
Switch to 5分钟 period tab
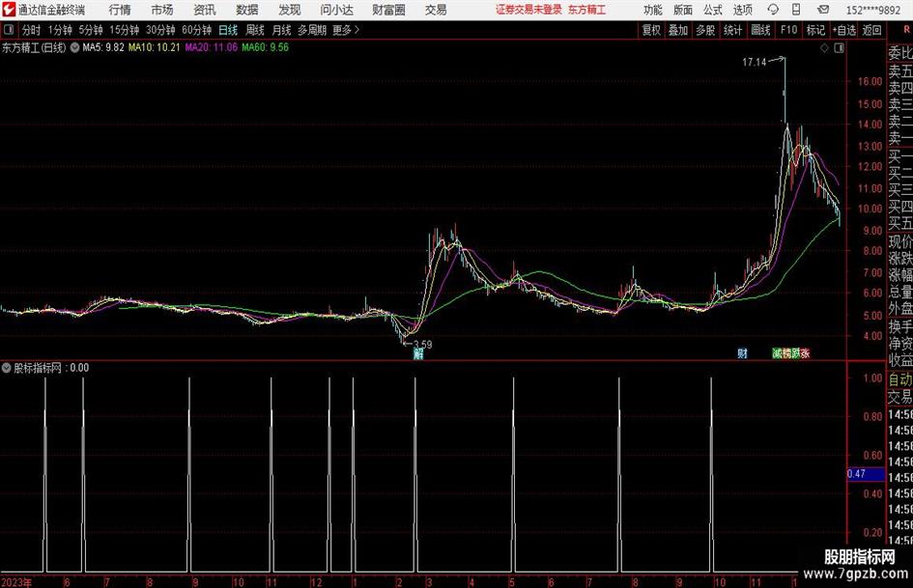click(x=91, y=30)
